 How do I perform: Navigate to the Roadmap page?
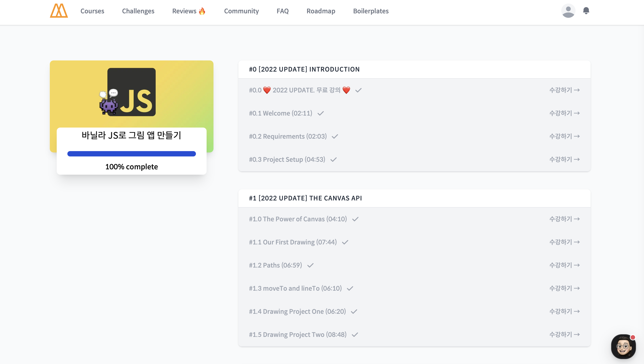321,11
